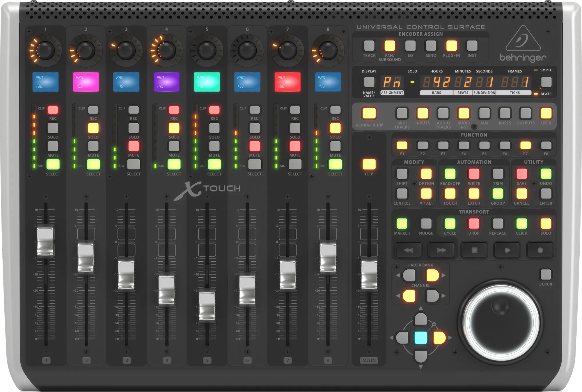Click the NUDGE transport button
The height and width of the screenshot is (392, 582).
(426, 224)
